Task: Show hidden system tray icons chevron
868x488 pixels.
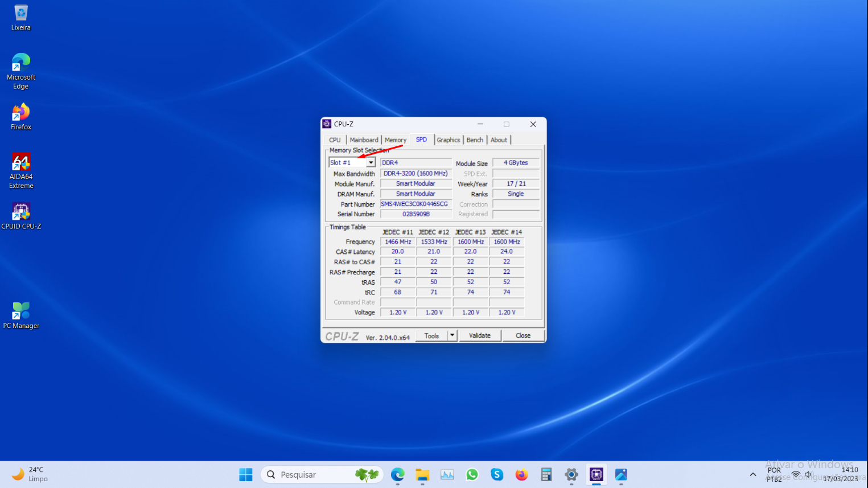Action: click(753, 474)
